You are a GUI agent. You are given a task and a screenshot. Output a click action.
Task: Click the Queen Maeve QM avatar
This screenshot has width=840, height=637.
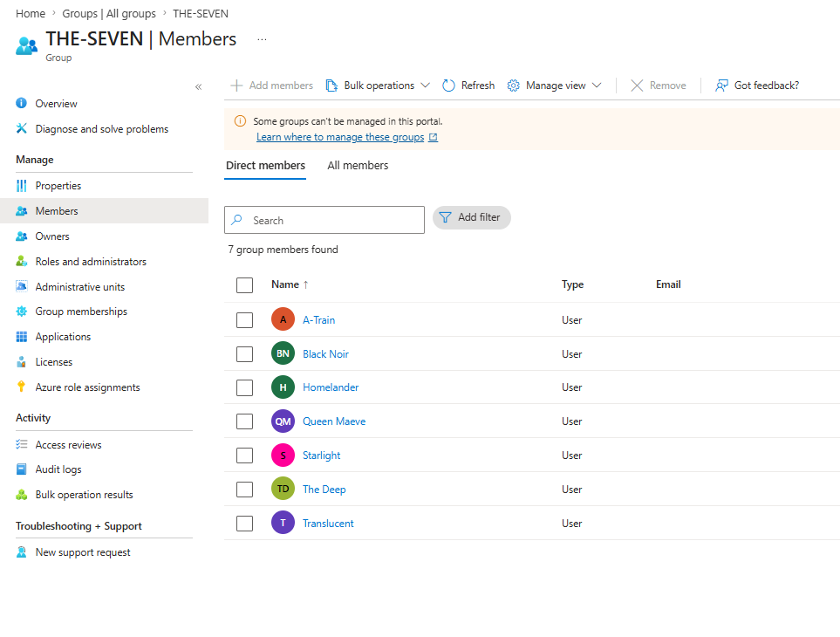click(283, 421)
